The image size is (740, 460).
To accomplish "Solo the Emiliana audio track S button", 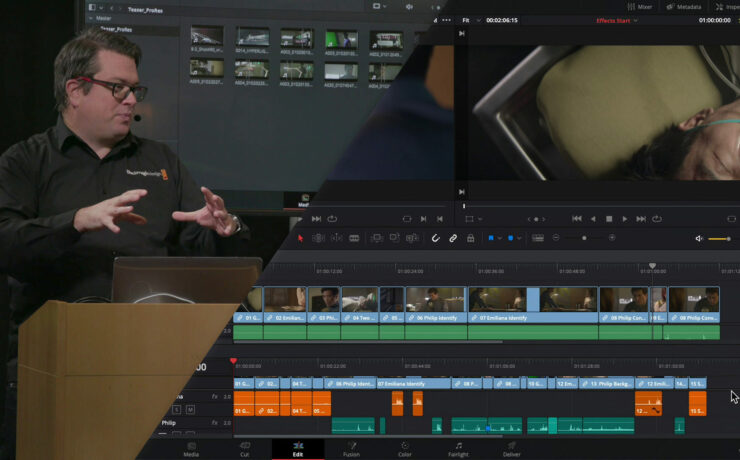I will pos(177,410).
